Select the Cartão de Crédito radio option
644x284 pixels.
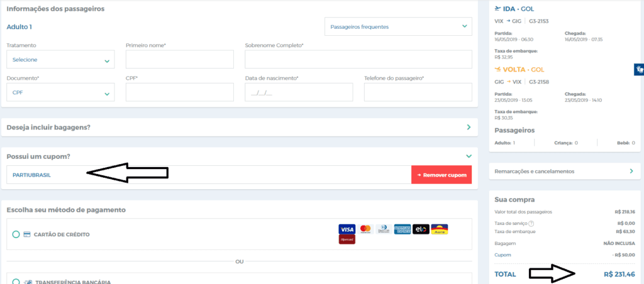(x=16, y=235)
